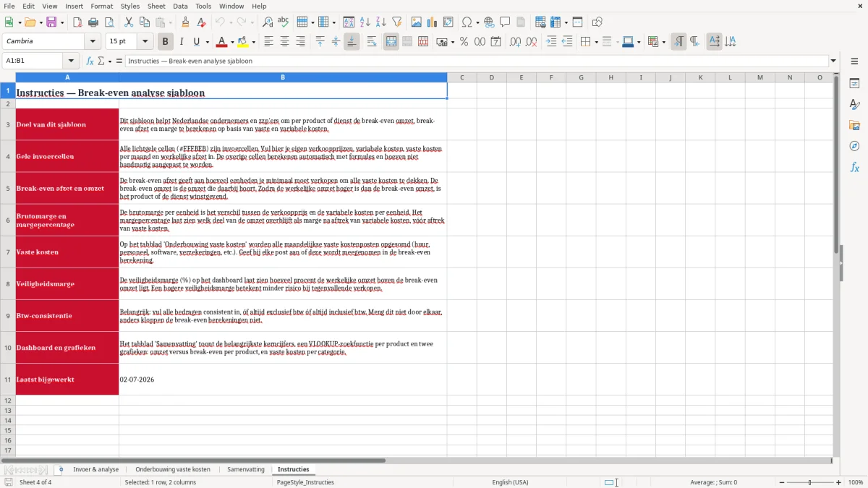Open the sidebar Styles icon
868x488 pixels.
click(x=854, y=104)
